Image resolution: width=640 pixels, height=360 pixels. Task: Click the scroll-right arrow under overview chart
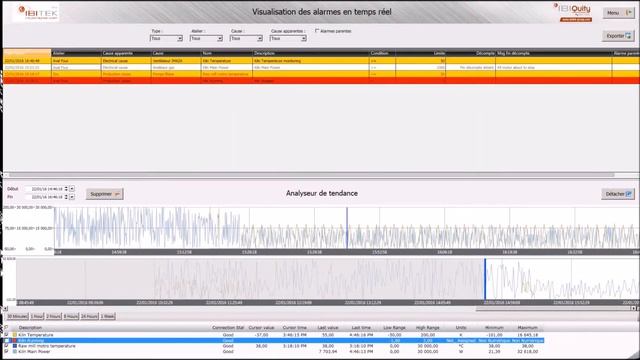634,309
